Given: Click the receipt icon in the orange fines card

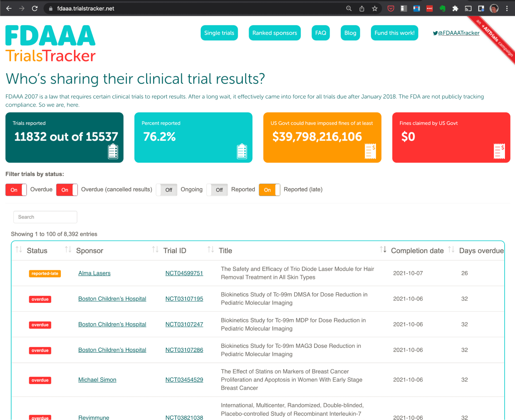Looking at the screenshot, I should tap(370, 151).
